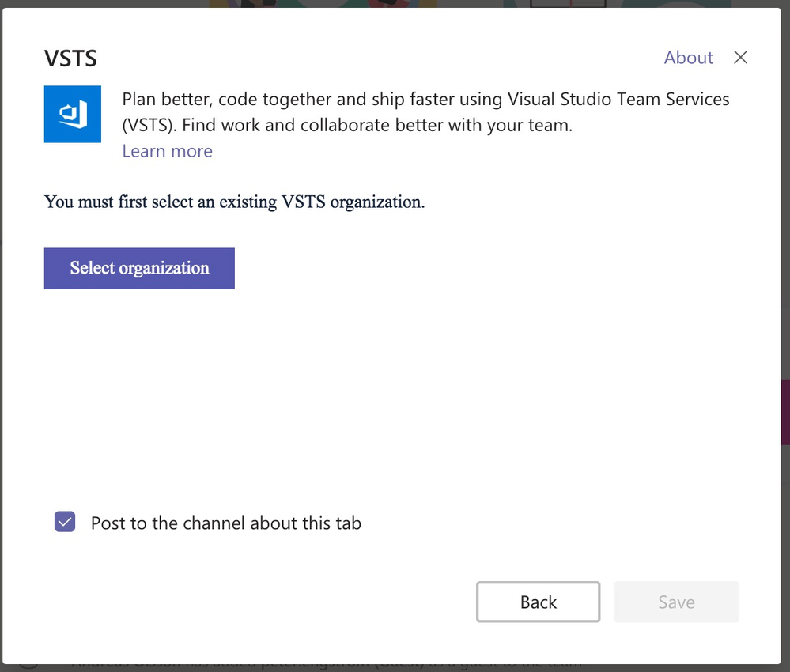Uncheck Post to the channel checkbox

pos(65,522)
